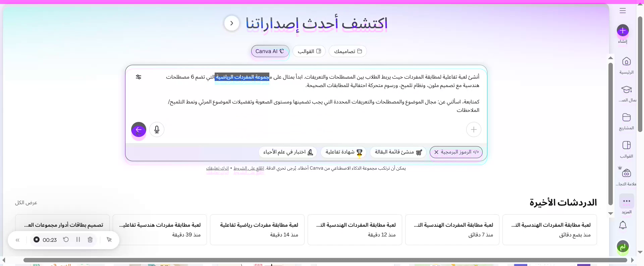Screen dimensions: 644x266
Task: Click sidebar scrollbar down arrow
Action: 611,214
